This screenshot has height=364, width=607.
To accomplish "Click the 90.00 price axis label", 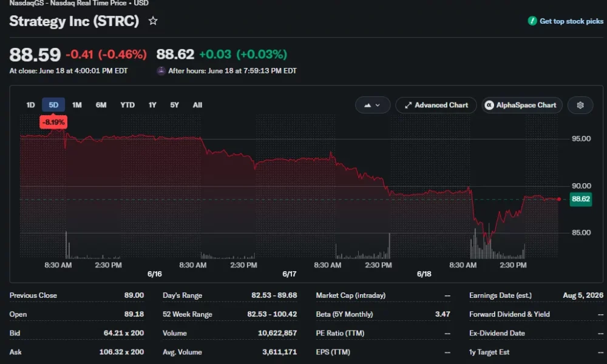I will [581, 186].
